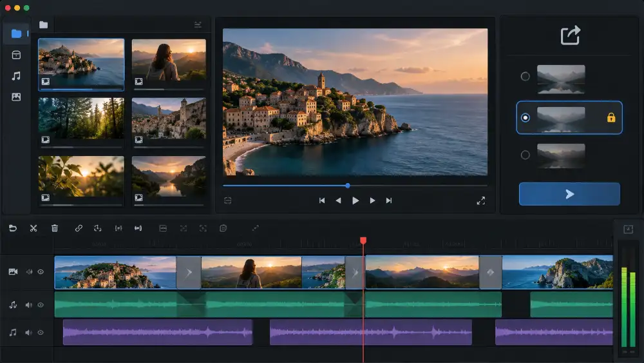Mute the purple audio track
Image resolution: width=644 pixels, height=363 pixels.
pos(28,333)
